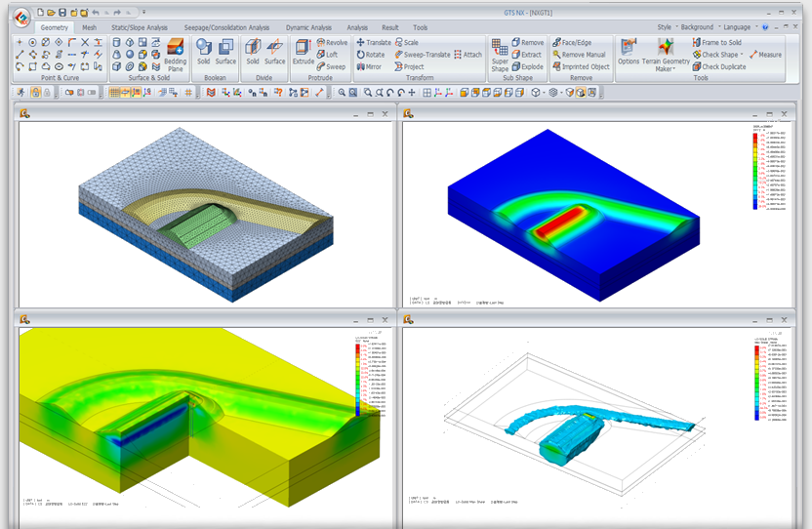This screenshot has height=529, width=812.
Task: Open the Super Shape tool
Action: click(500, 56)
